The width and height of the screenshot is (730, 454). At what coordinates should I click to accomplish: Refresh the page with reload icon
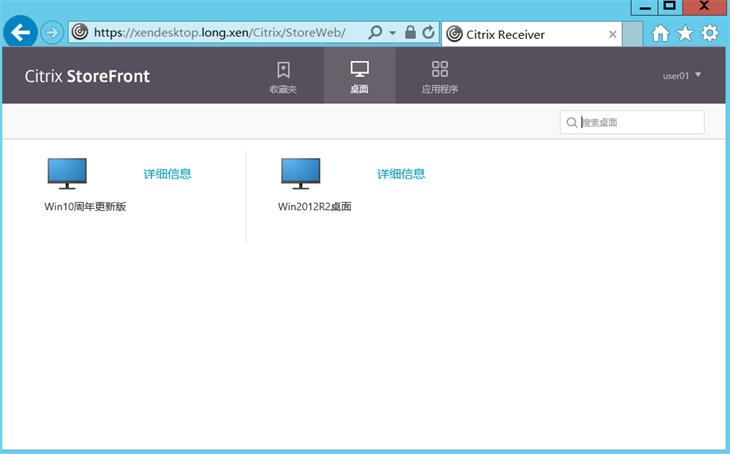point(428,32)
